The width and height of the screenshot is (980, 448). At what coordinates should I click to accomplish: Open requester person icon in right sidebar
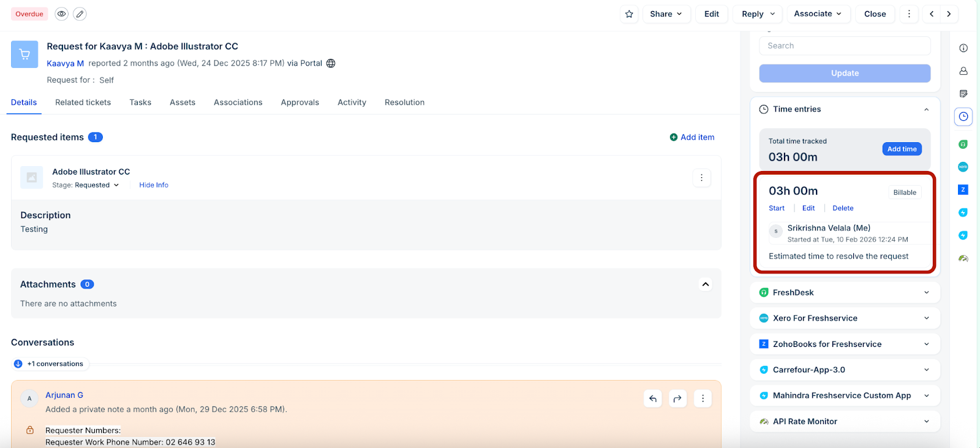(x=963, y=71)
